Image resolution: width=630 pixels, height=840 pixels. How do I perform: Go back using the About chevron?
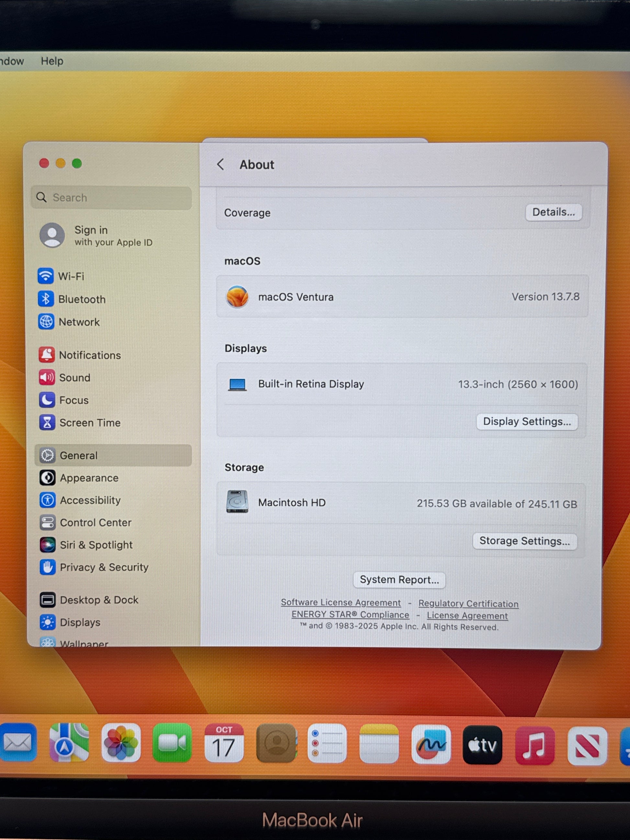point(220,164)
